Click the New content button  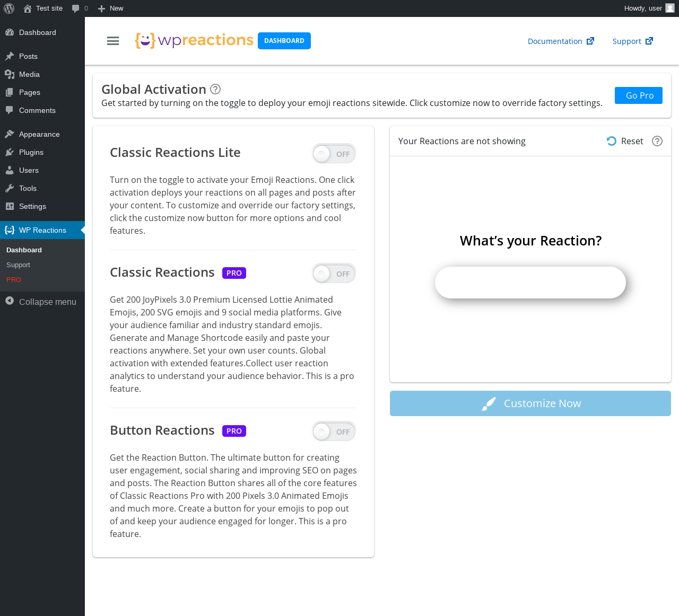pyautogui.click(x=111, y=8)
